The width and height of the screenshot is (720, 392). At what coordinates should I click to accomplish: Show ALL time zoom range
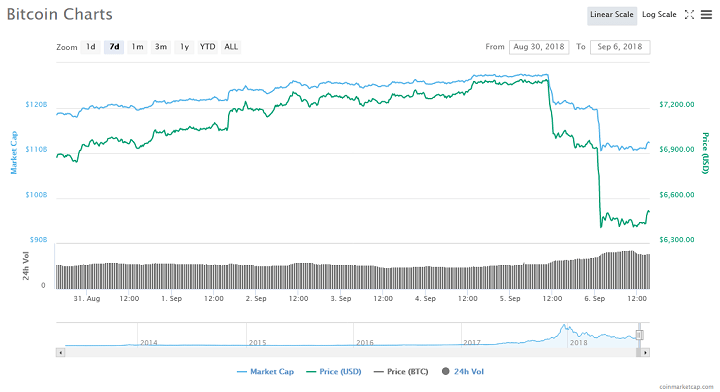click(x=231, y=47)
